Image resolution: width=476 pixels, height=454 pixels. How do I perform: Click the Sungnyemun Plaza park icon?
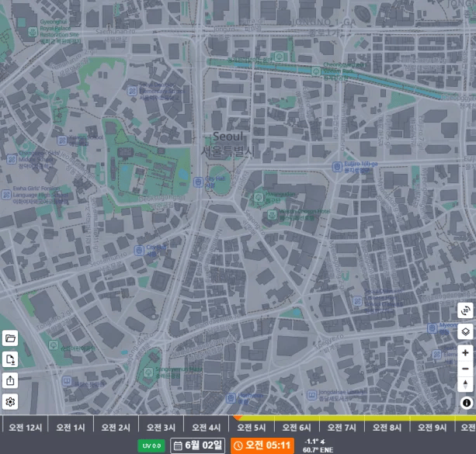point(148,372)
